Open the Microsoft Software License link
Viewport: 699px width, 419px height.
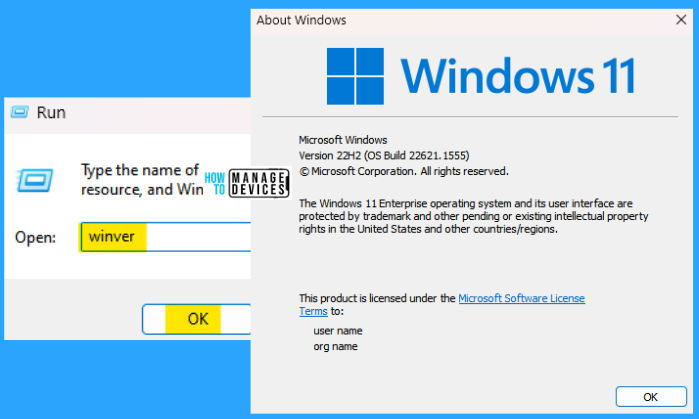522,298
